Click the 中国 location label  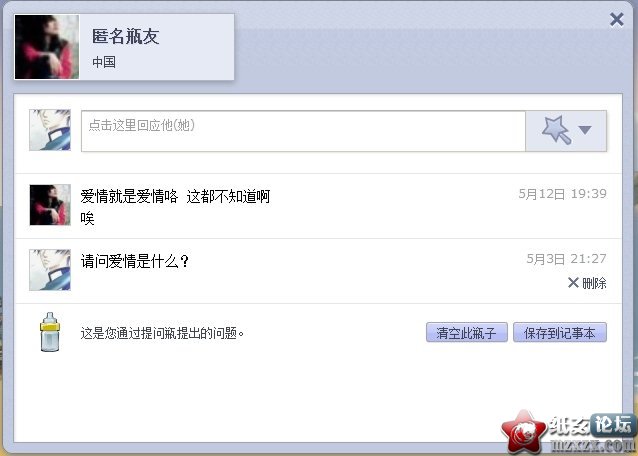coord(104,62)
